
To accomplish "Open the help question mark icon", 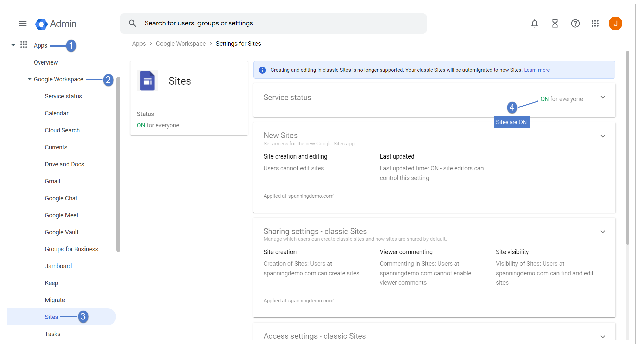I will (575, 23).
